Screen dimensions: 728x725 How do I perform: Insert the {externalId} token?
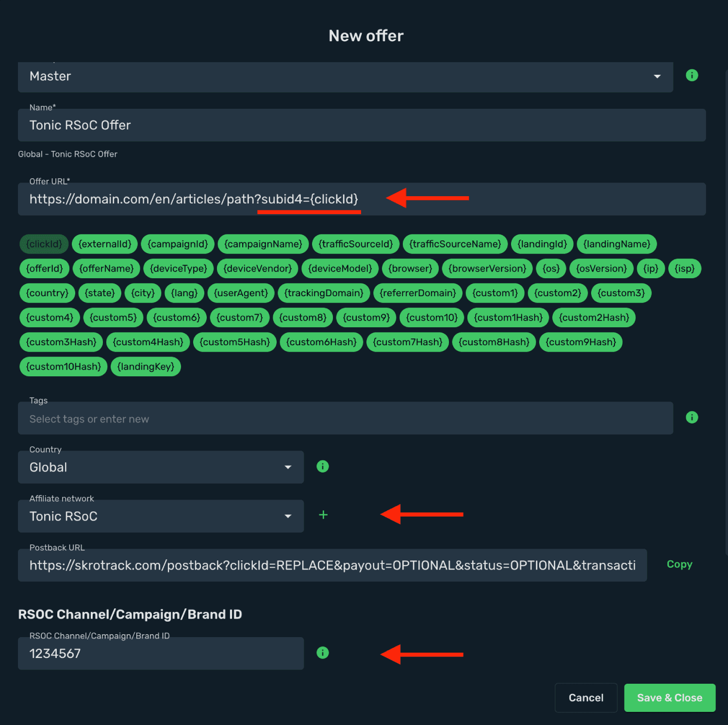(x=105, y=244)
